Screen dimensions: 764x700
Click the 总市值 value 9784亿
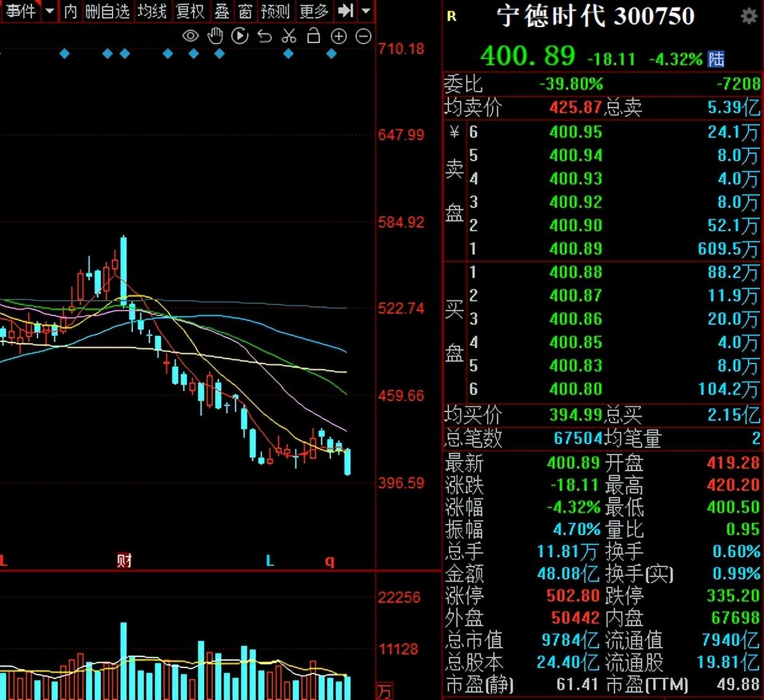click(570, 640)
